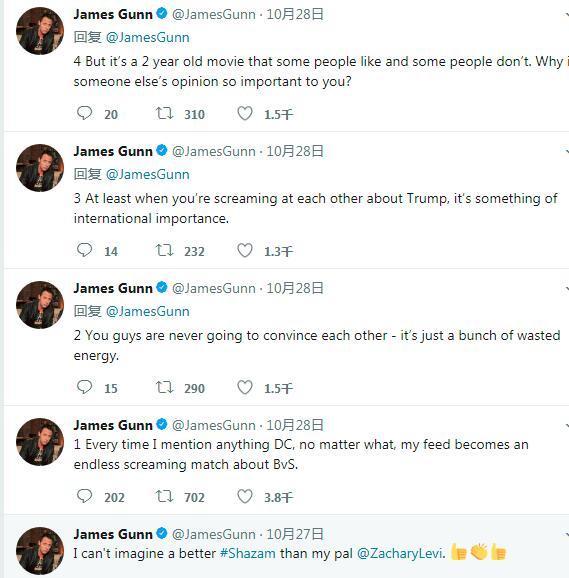569x578 pixels.
Task: Click the 10月28日 date on tweet 2
Action: (x=295, y=288)
